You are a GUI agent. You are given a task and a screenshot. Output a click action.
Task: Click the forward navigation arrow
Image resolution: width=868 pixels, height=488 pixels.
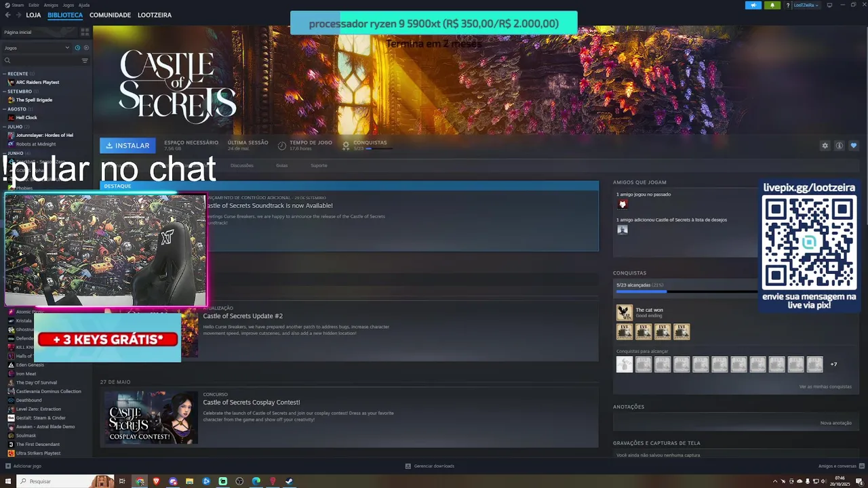point(18,15)
